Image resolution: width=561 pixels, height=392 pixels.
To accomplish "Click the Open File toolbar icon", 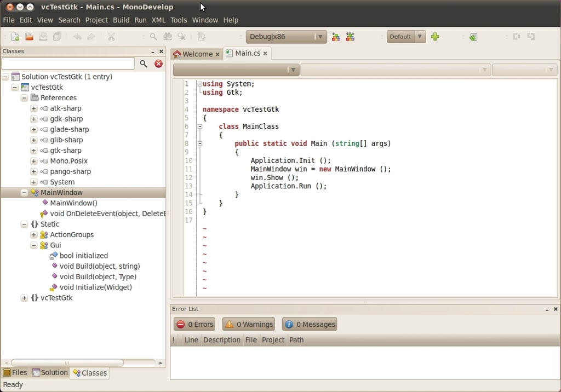I will pyautogui.click(x=30, y=37).
